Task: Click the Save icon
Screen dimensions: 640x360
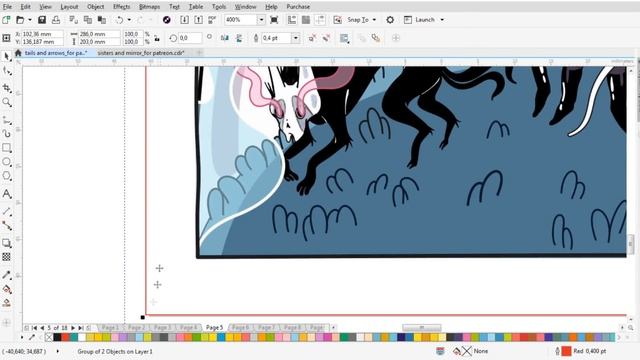Action: (42, 20)
